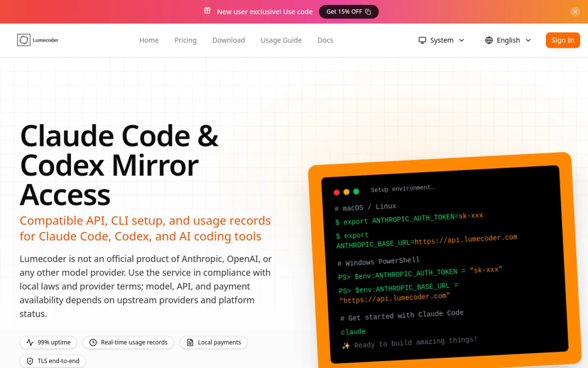Click the pulse icon in 99% uptime badge
The width and height of the screenshot is (588, 368).
pos(30,342)
